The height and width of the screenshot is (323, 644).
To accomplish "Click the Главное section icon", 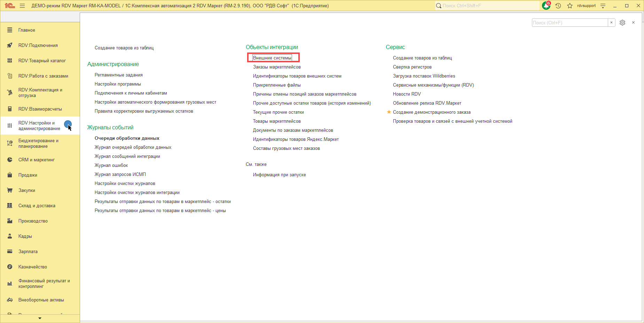I will [10, 30].
